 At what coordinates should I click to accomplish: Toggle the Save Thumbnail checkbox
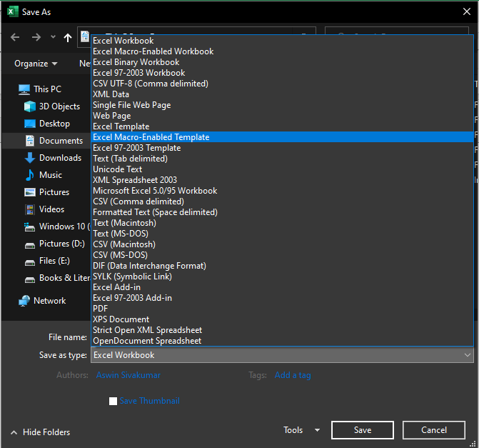point(113,401)
